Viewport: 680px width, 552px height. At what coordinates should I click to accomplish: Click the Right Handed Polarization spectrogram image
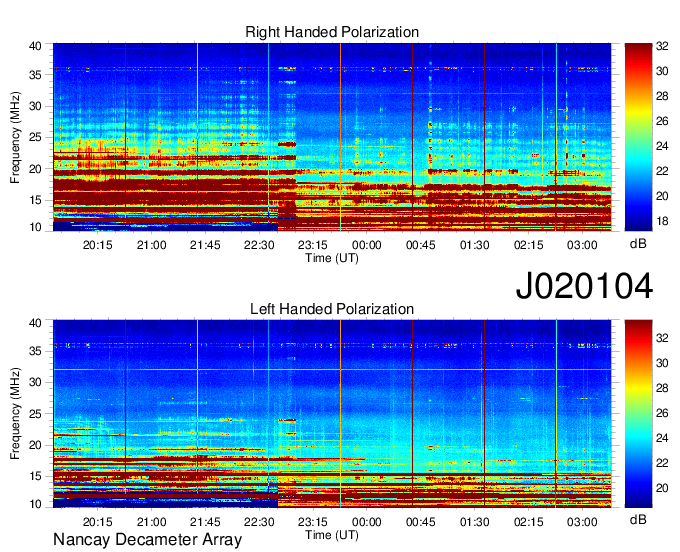point(332,137)
